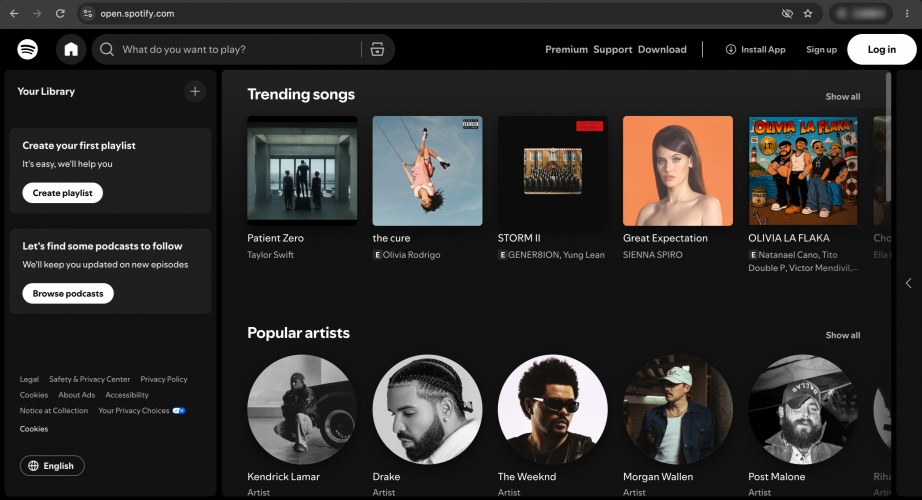
Task: Open the Accessibility link
Action: (x=127, y=395)
